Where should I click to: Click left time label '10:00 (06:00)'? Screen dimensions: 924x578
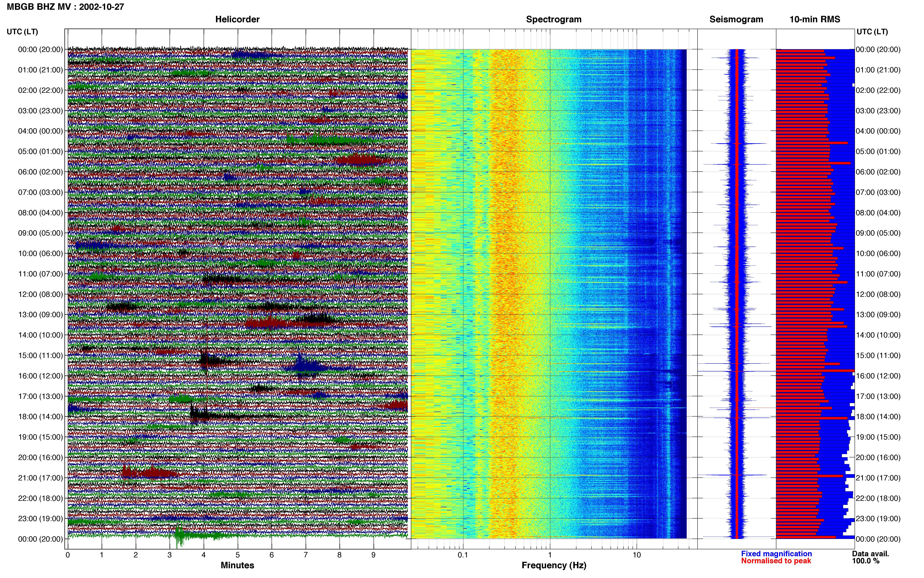[41, 253]
